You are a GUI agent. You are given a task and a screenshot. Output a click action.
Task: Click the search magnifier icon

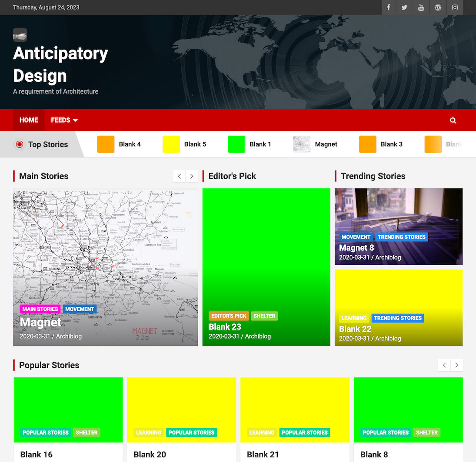tap(453, 120)
